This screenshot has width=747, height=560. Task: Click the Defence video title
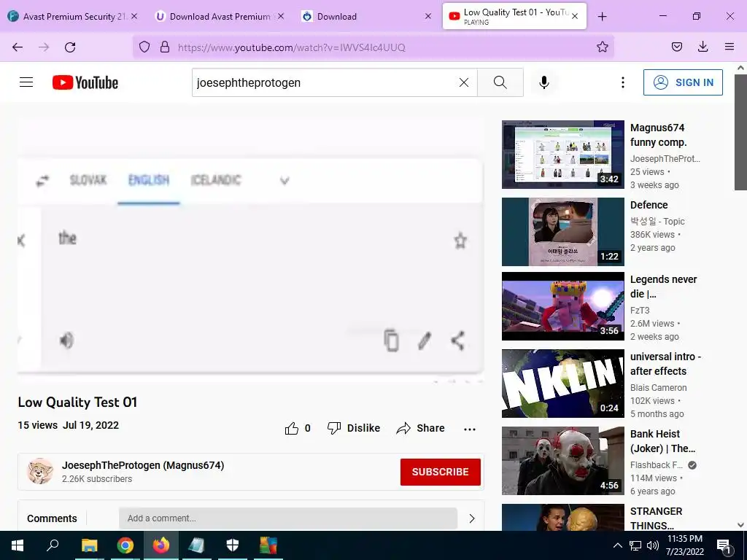coord(649,205)
